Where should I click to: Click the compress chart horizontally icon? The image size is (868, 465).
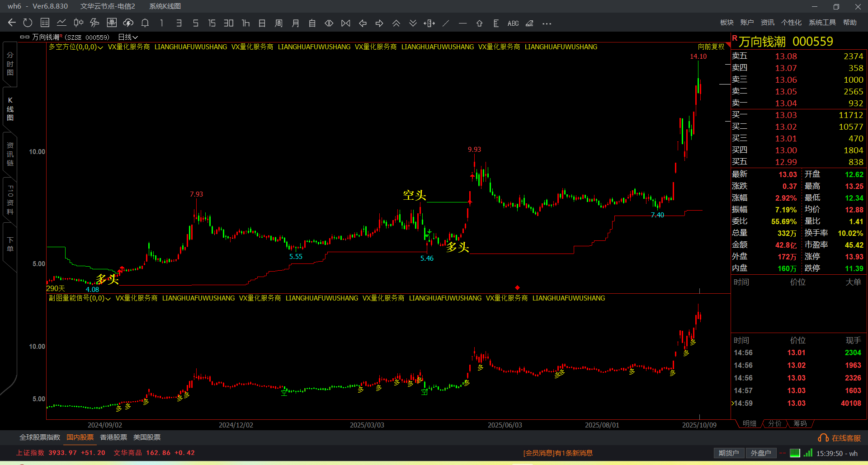(x=346, y=23)
